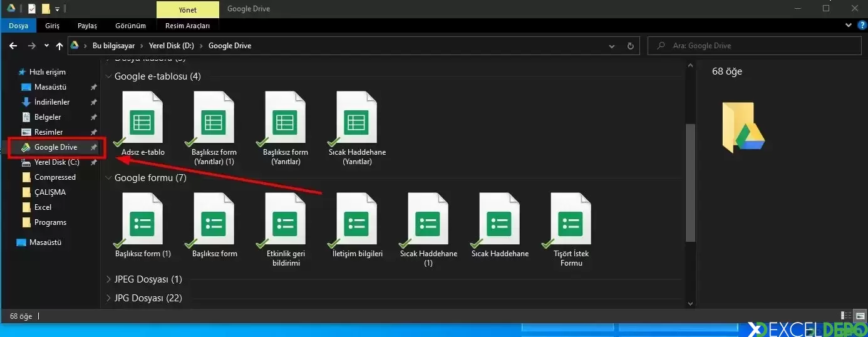Viewport: 868px width, 337px height.
Task: Click Yerel Disk (D:) in the address path
Action: click(172, 46)
